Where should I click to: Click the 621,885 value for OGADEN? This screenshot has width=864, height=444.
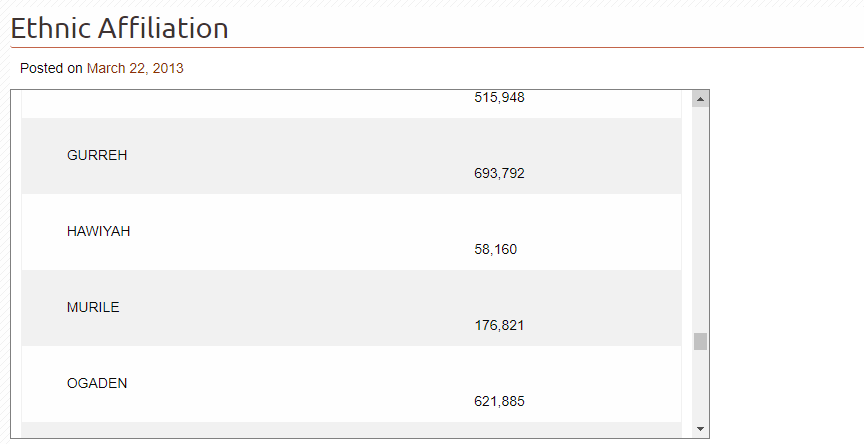tap(499, 401)
